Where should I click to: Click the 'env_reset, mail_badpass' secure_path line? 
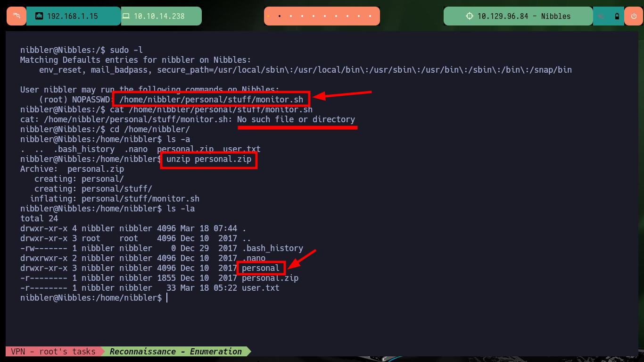click(x=305, y=70)
